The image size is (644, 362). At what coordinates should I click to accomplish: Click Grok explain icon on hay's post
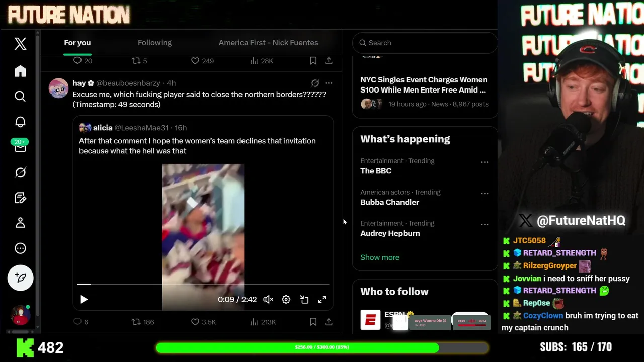(315, 83)
